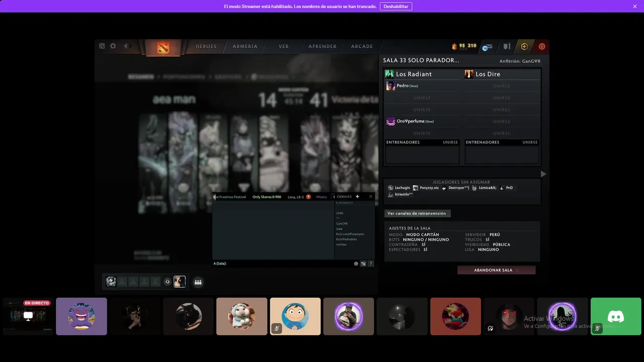Open the chat help question mark

click(x=371, y=263)
